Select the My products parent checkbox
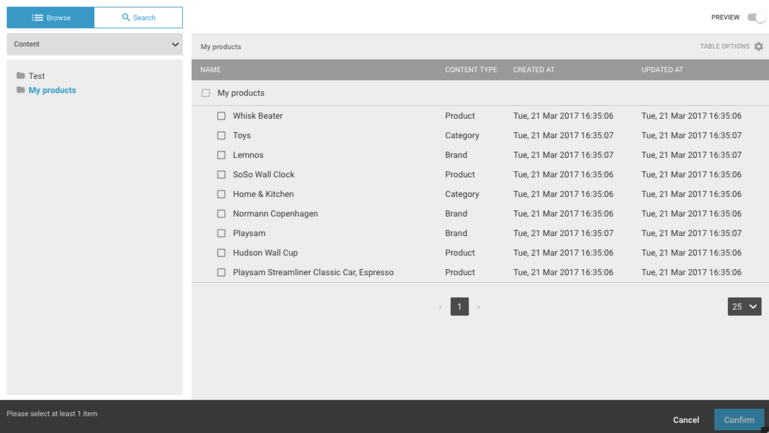 point(206,93)
